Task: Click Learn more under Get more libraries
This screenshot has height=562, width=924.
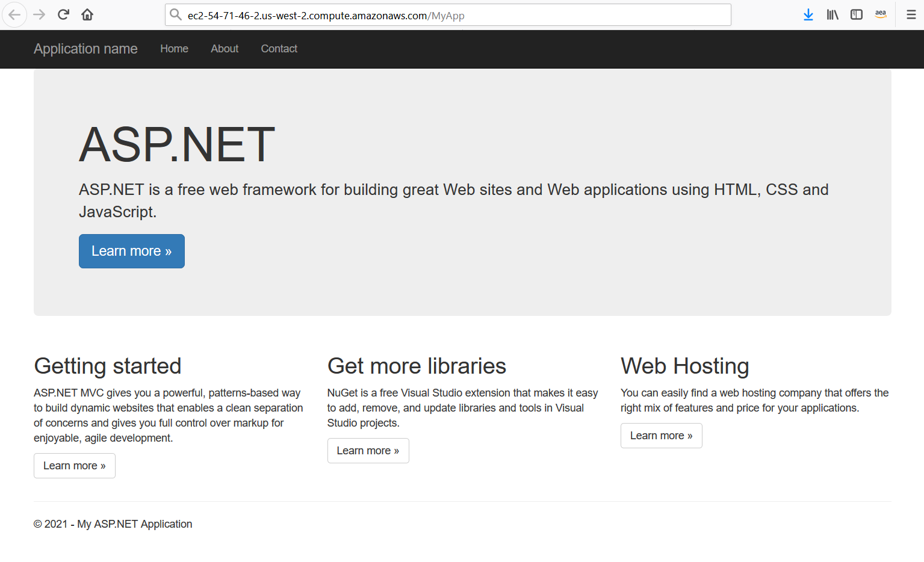Action: tap(368, 451)
